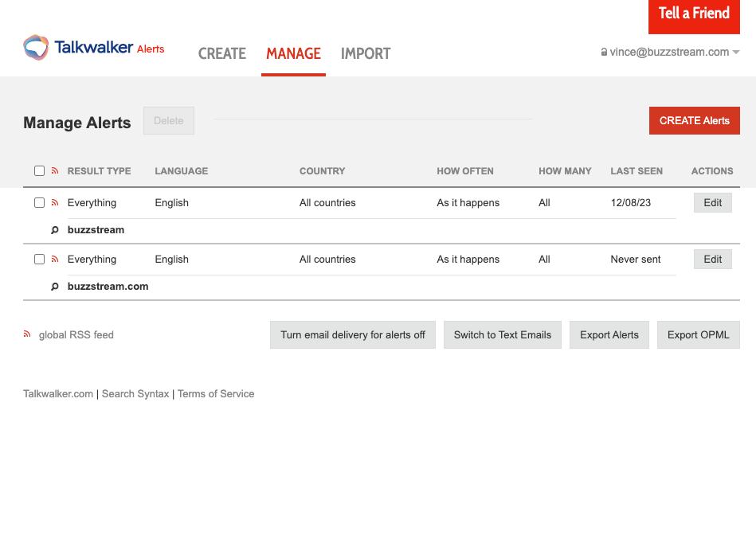756x543 pixels.
Task: Open RSS feed icon for buzzstream.com alert row
Action: click(55, 260)
